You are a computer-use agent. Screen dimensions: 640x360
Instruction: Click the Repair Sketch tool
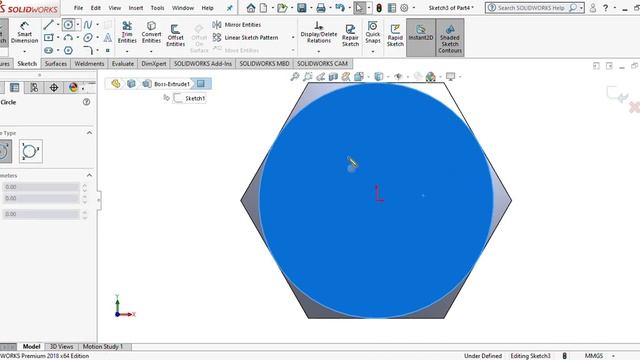click(350, 35)
